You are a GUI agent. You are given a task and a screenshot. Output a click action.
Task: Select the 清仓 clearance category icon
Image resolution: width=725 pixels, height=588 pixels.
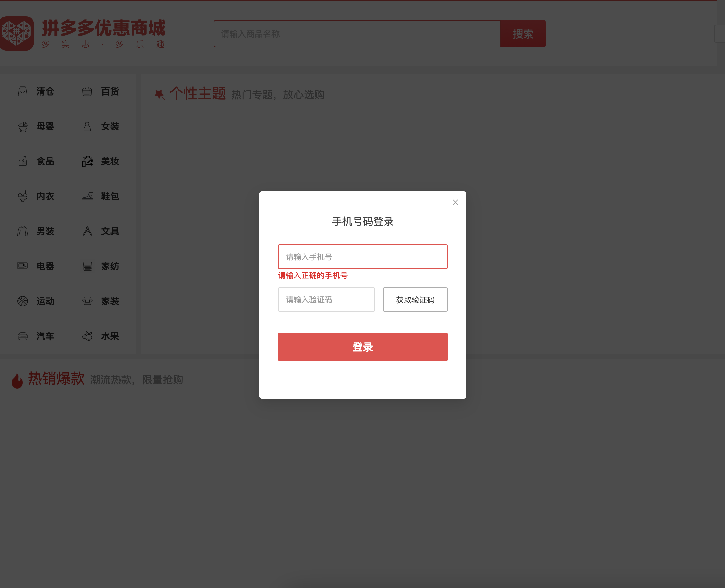[22, 91]
